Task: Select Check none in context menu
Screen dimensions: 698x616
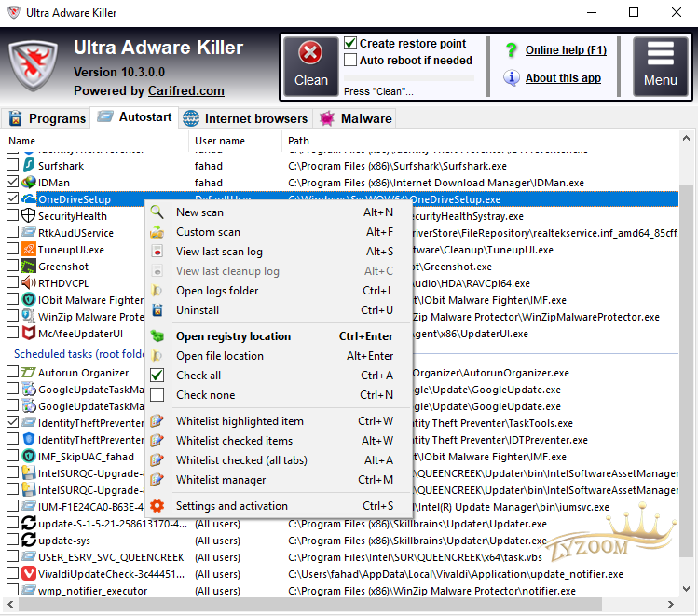Action: pyautogui.click(x=277, y=395)
